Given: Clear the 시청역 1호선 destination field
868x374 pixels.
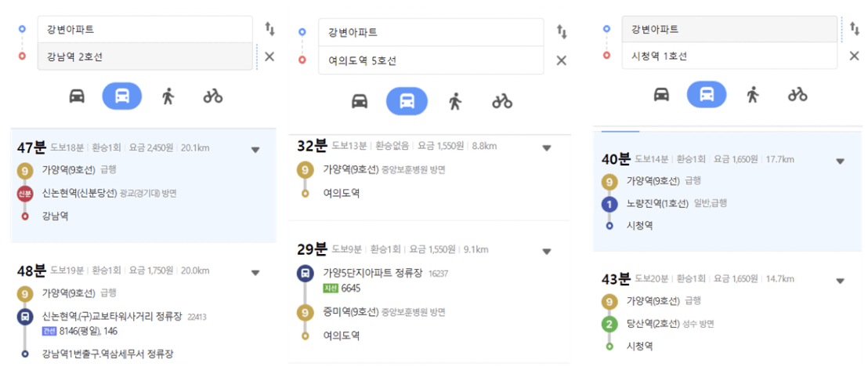Looking at the screenshot, I should coord(854,56).
